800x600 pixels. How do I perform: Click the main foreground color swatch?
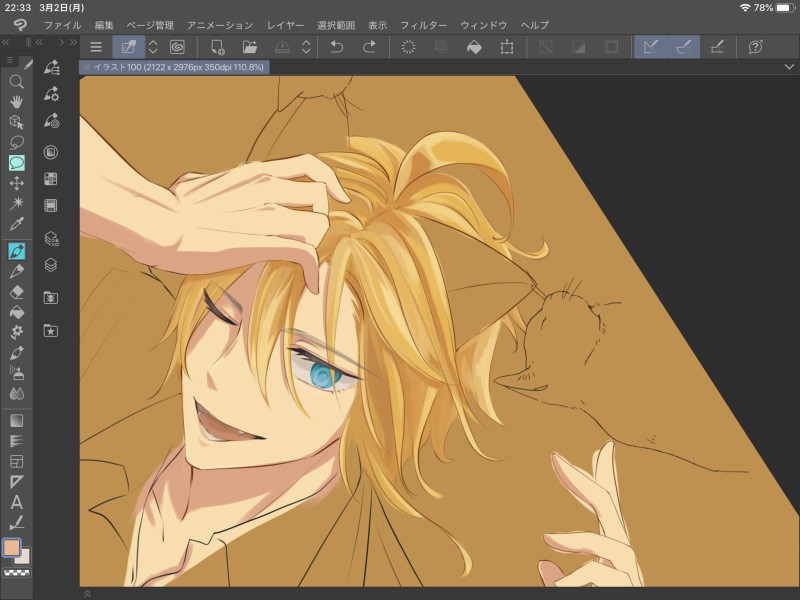[x=12, y=547]
